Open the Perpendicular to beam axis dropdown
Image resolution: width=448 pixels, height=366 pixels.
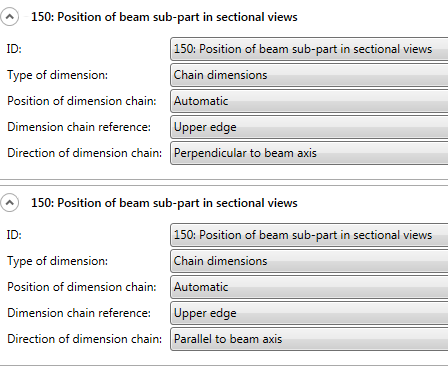pos(309,153)
